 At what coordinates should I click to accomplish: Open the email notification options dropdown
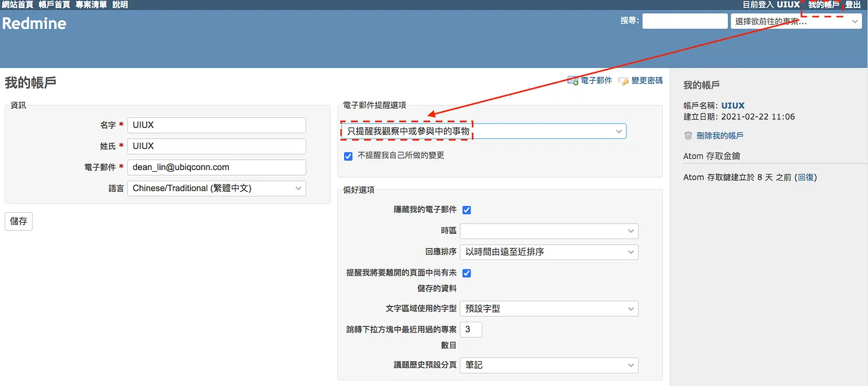[x=484, y=131]
